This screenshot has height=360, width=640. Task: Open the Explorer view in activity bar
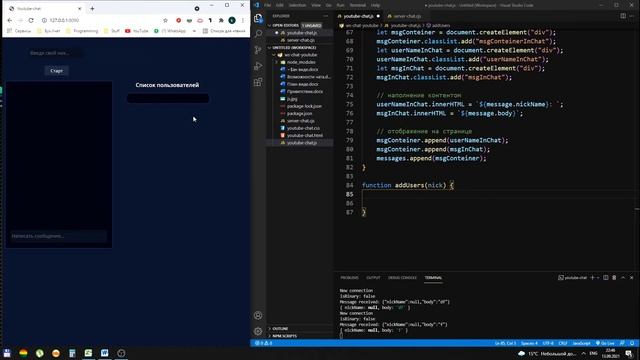[258, 18]
